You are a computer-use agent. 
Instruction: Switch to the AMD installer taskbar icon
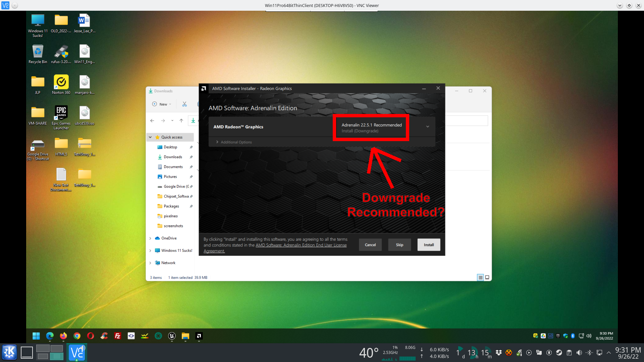click(x=199, y=336)
